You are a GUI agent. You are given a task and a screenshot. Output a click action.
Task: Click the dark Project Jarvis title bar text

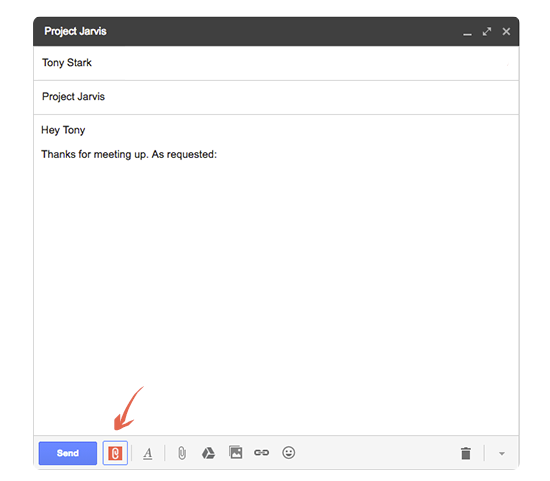75,31
